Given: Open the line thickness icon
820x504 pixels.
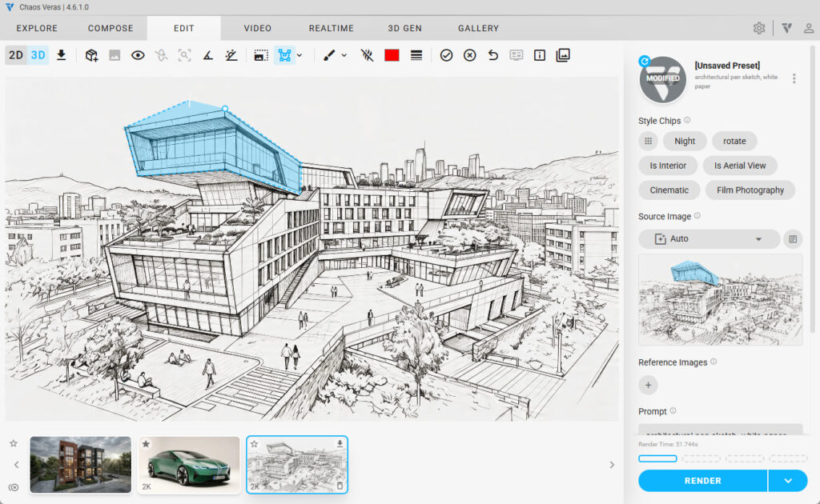Looking at the screenshot, I should pos(416,55).
